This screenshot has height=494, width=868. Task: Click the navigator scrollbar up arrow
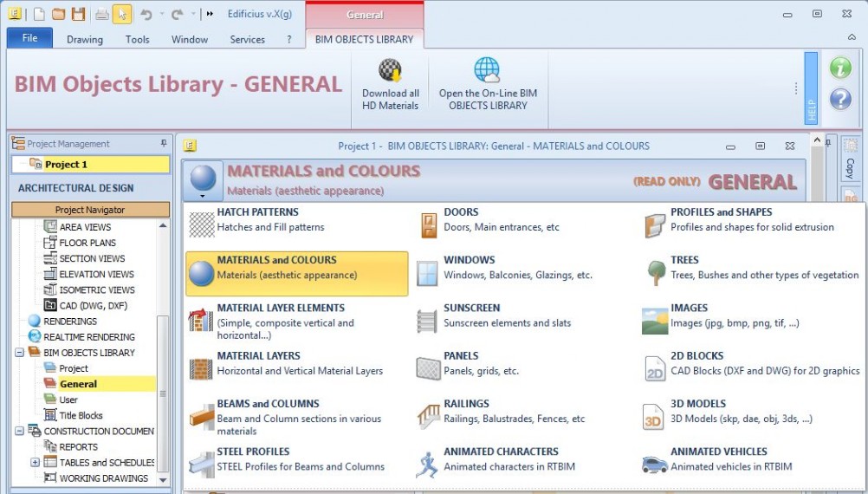[x=163, y=225]
